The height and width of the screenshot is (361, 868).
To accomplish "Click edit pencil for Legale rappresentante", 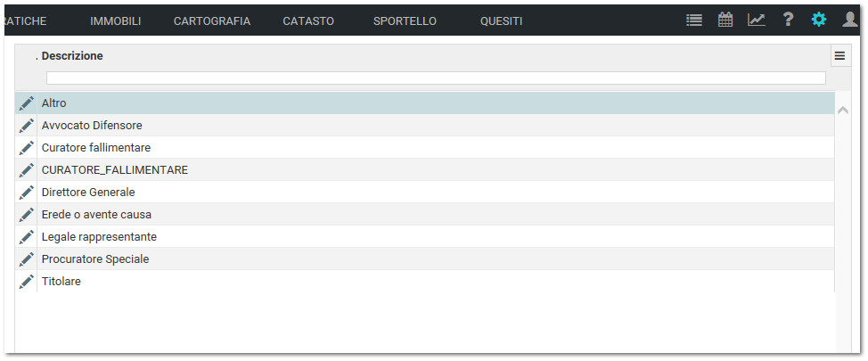I will tap(26, 236).
